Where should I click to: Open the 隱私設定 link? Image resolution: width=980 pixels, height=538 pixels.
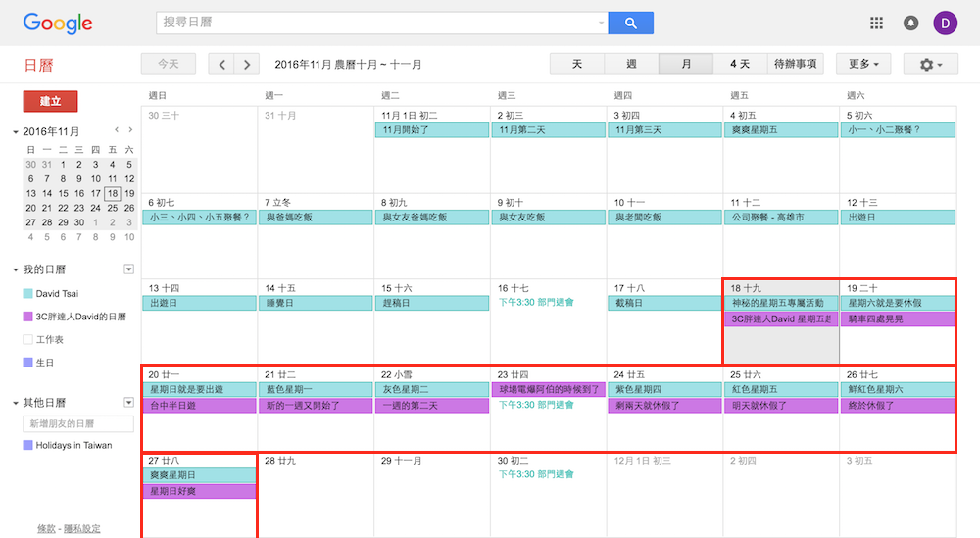[x=81, y=529]
